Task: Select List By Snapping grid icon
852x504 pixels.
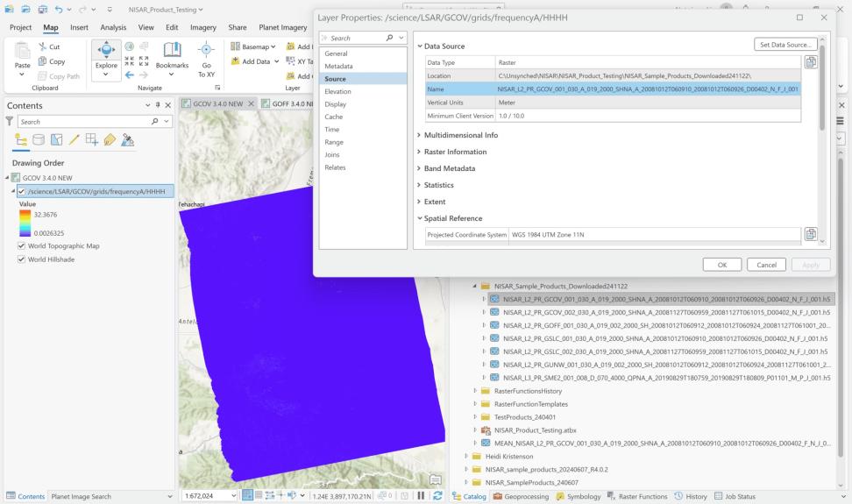Action: [92, 140]
